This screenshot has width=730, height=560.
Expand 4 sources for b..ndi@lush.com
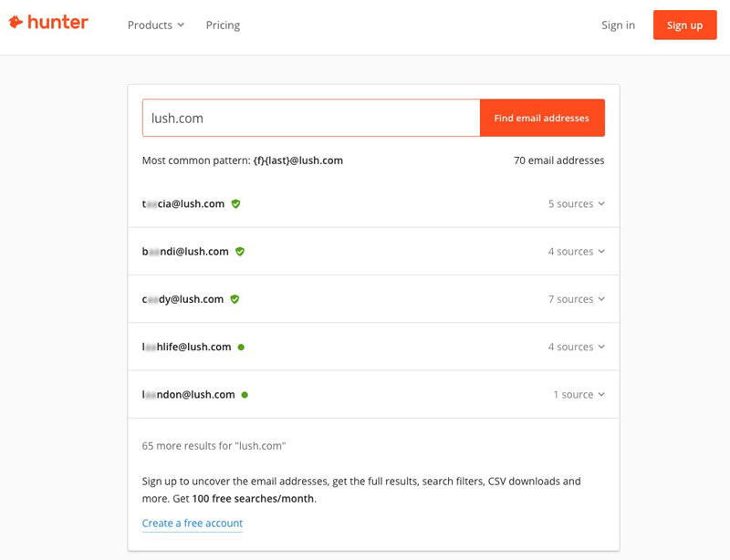(x=577, y=252)
